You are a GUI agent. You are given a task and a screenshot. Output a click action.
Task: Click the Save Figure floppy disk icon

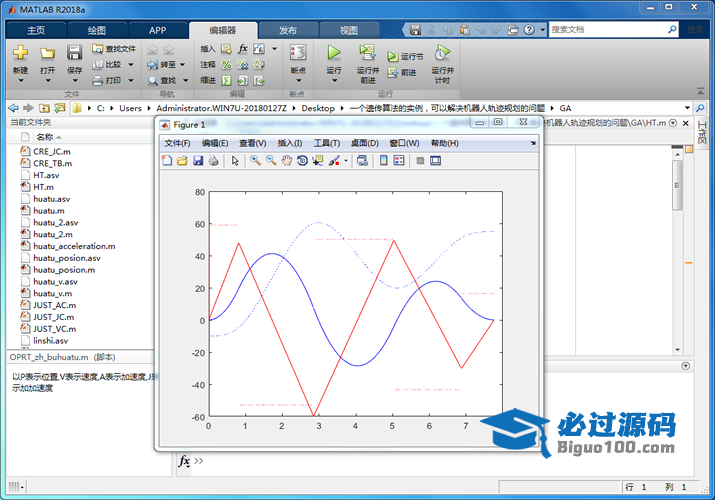198,161
